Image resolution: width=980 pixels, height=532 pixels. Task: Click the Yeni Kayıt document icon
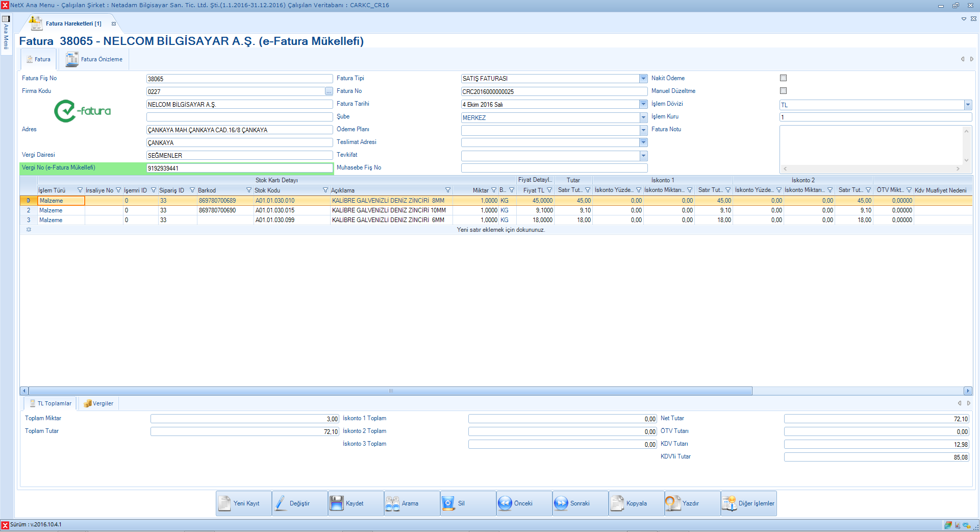tap(225, 503)
